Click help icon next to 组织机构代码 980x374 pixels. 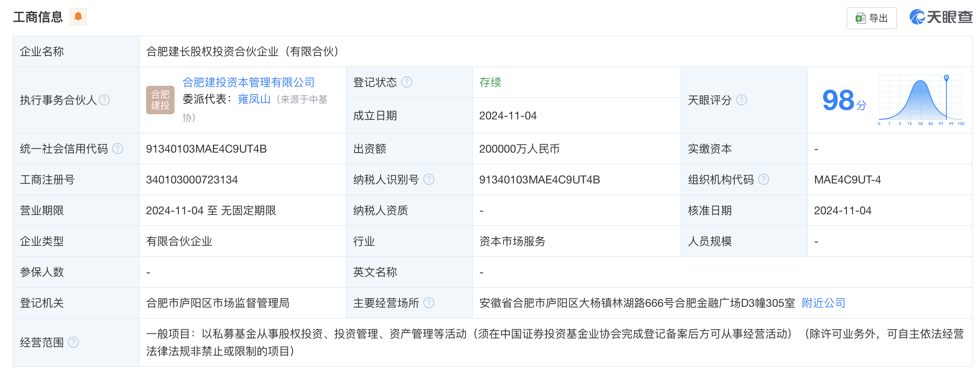click(x=764, y=179)
